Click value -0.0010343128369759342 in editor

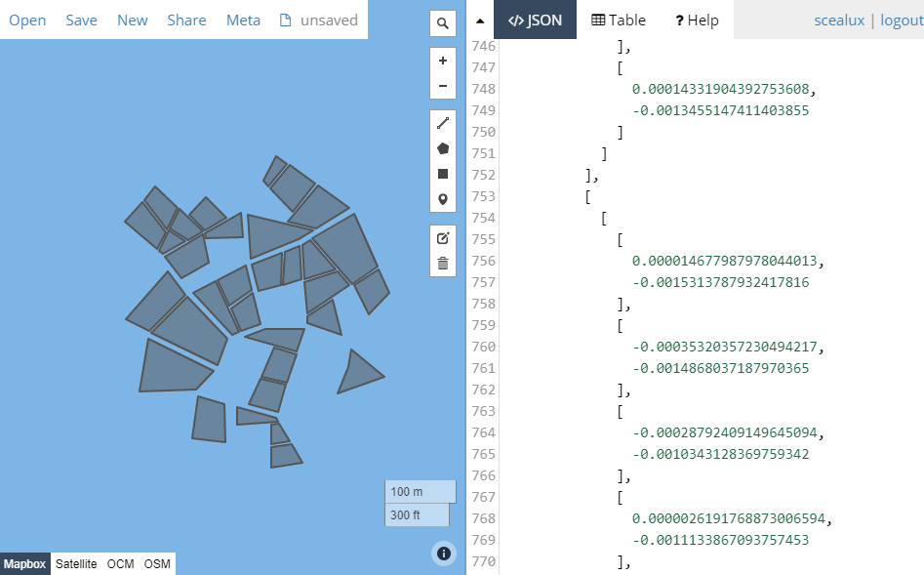point(721,454)
